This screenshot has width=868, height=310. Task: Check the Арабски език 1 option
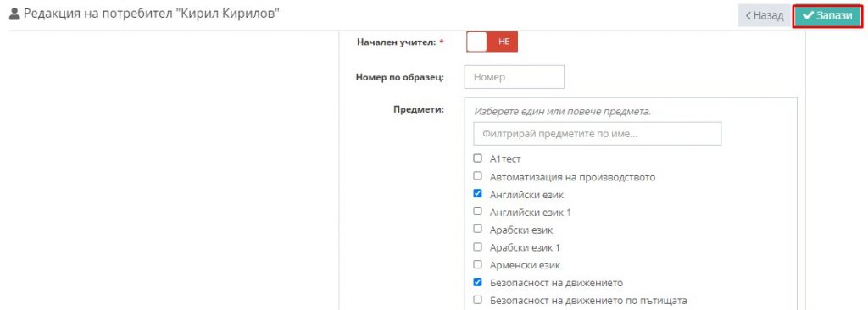pos(478,246)
